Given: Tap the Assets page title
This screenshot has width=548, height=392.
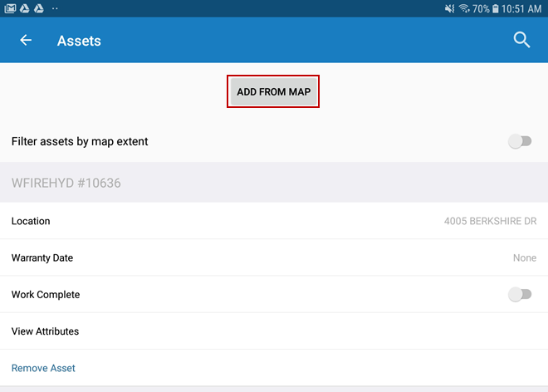Looking at the screenshot, I should (79, 40).
